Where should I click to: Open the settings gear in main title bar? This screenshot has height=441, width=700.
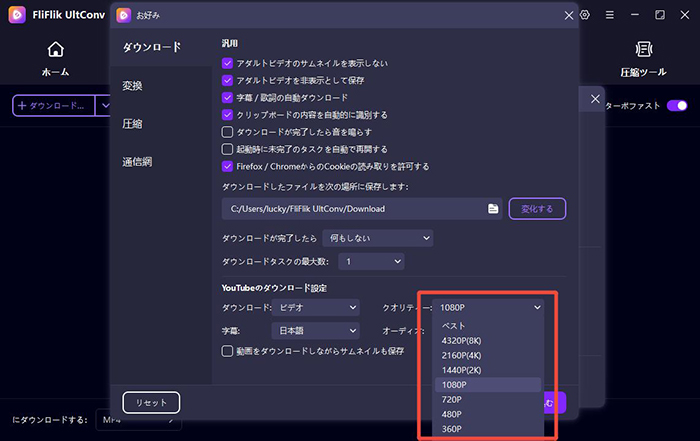tap(585, 15)
